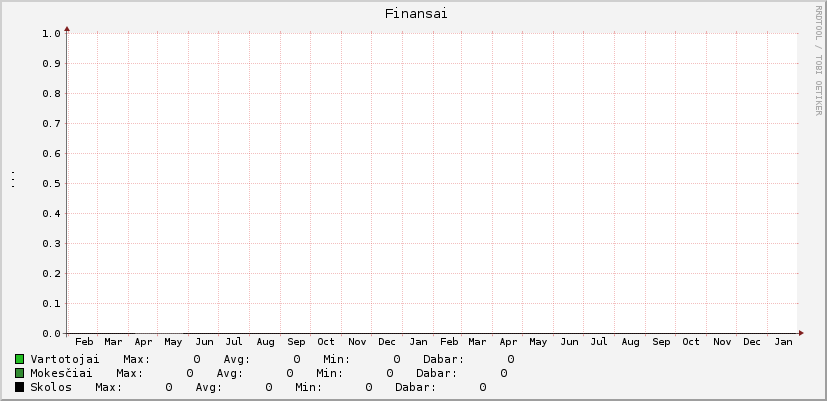Click the black Skolos legend swatch
Viewport: 827px width, 401px height.
pyautogui.click(x=20, y=387)
